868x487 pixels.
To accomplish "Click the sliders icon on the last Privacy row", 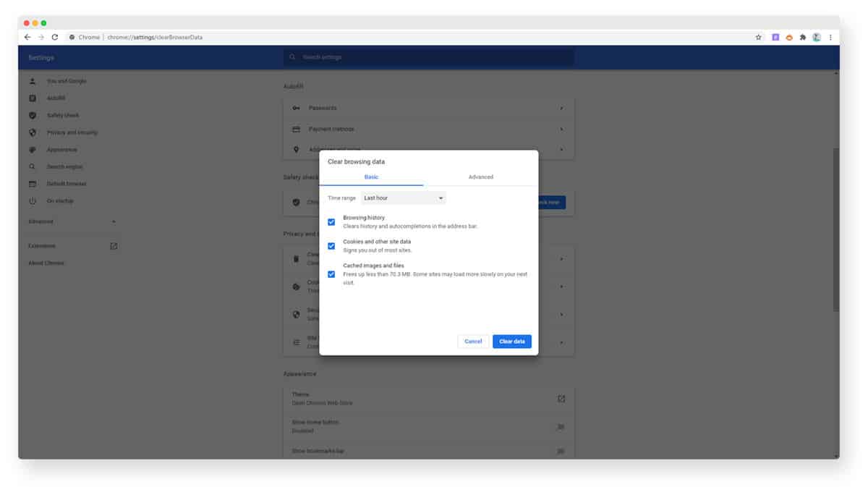I will [296, 342].
